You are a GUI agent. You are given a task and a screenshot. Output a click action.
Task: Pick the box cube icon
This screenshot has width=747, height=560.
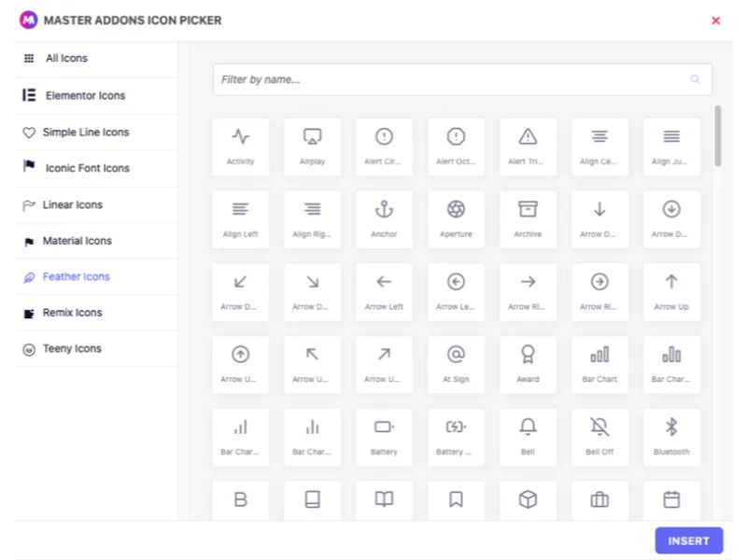click(528, 500)
